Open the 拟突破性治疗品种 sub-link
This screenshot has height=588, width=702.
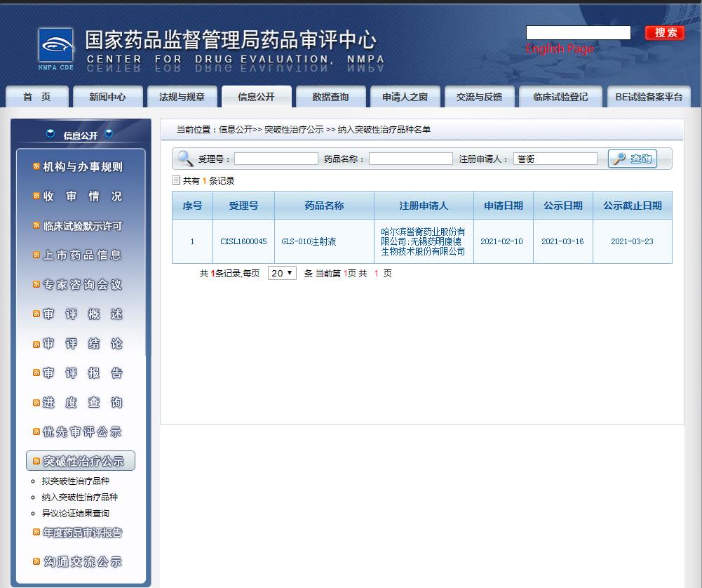(x=76, y=481)
